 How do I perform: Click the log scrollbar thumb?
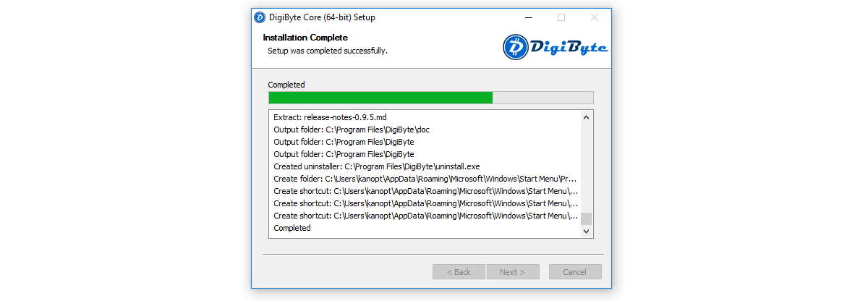click(x=587, y=219)
